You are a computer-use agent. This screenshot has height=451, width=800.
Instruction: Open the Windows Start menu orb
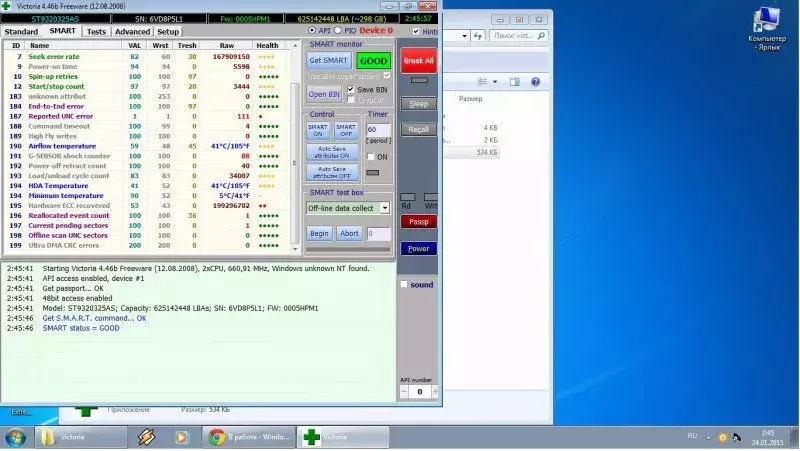15,437
